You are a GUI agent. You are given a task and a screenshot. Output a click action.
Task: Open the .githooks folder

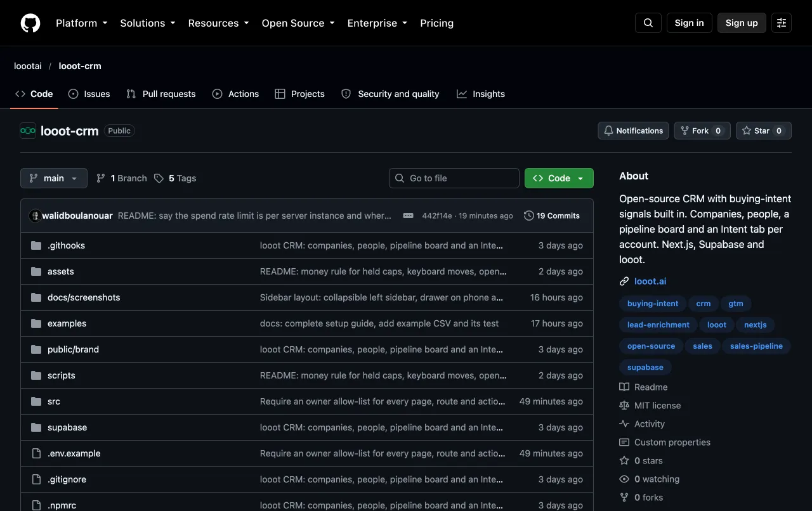[x=66, y=245]
